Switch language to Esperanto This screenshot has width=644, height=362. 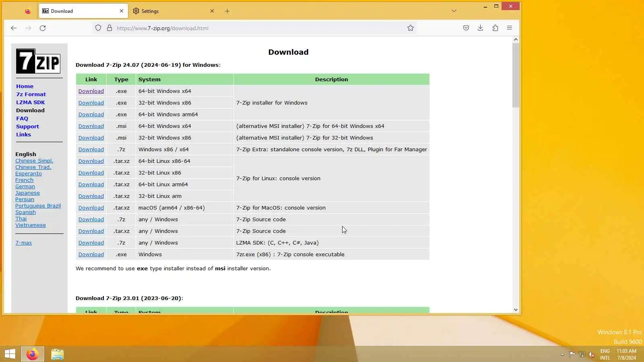[x=29, y=174]
